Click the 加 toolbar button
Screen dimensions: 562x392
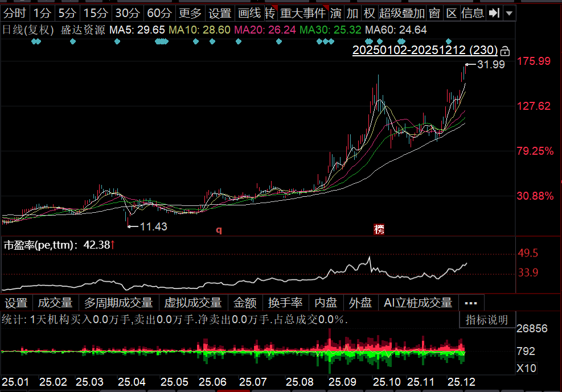point(352,13)
